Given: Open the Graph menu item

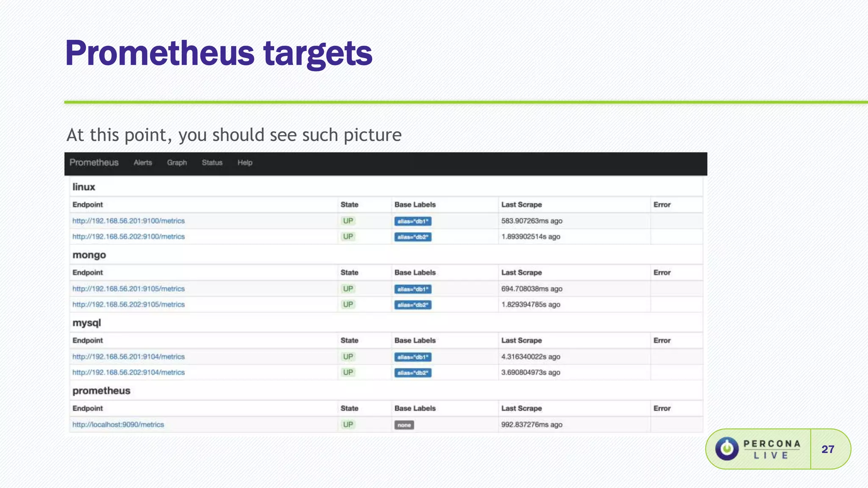Looking at the screenshot, I should pyautogui.click(x=177, y=163).
